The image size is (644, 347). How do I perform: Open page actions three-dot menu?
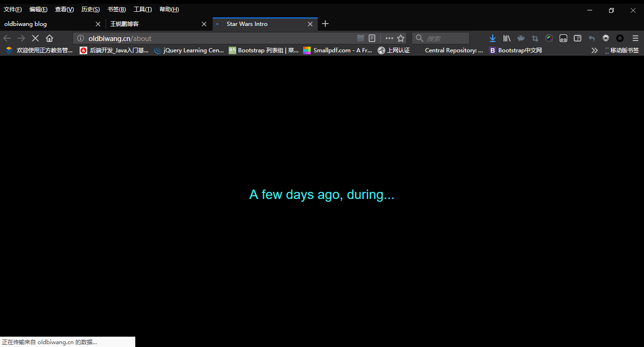coord(389,38)
